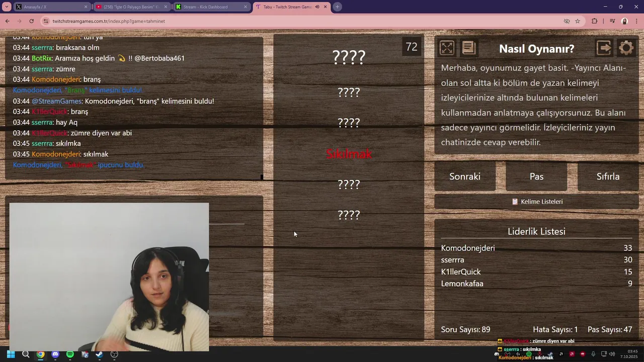Click the Liderlik Listesi heading
The image size is (644, 362).
tap(536, 231)
